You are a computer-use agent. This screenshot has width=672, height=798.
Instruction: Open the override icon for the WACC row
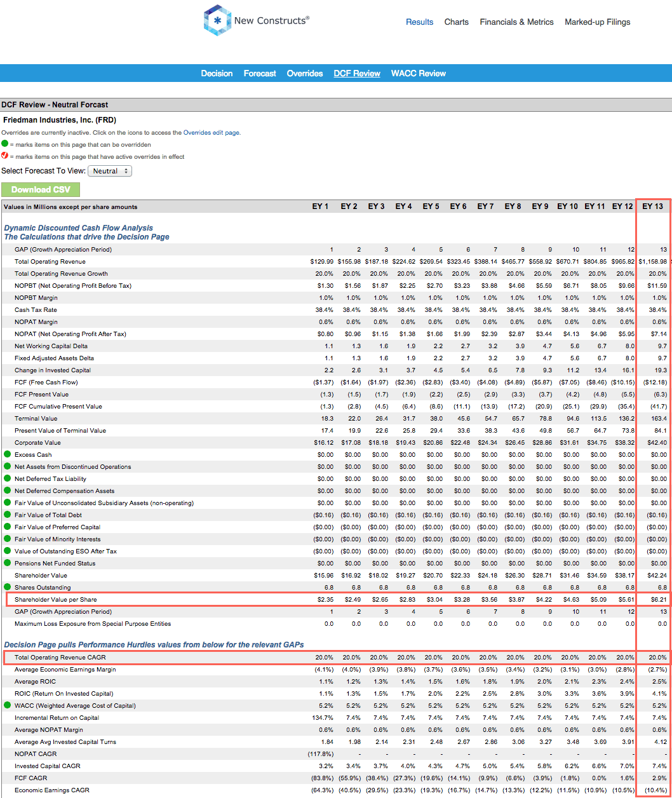pos(6,705)
